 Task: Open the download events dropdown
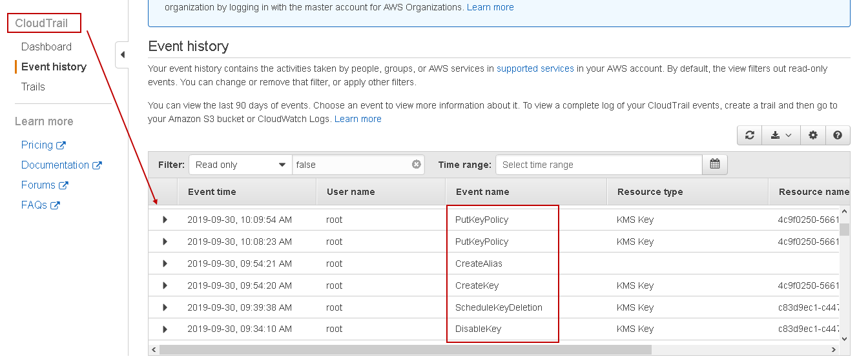pos(781,135)
